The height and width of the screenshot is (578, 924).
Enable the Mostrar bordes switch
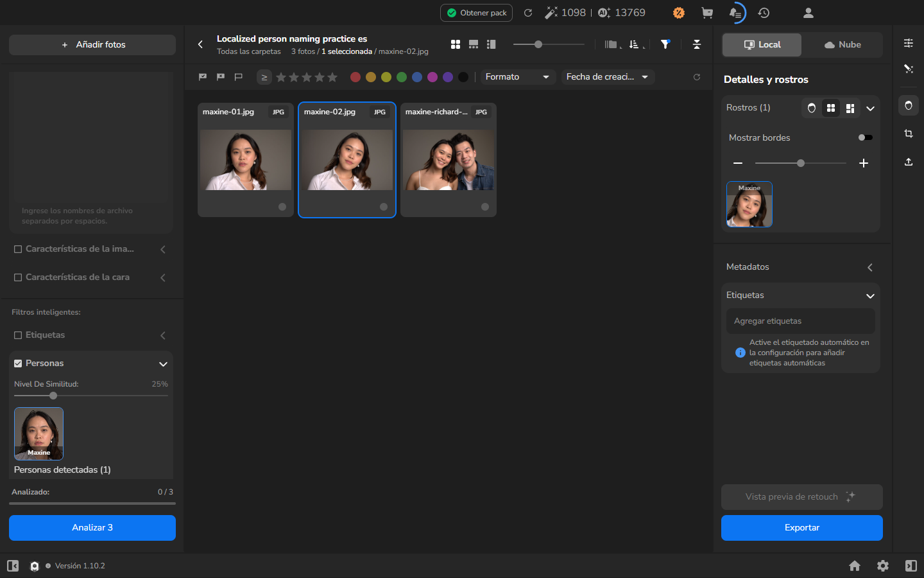pos(866,137)
